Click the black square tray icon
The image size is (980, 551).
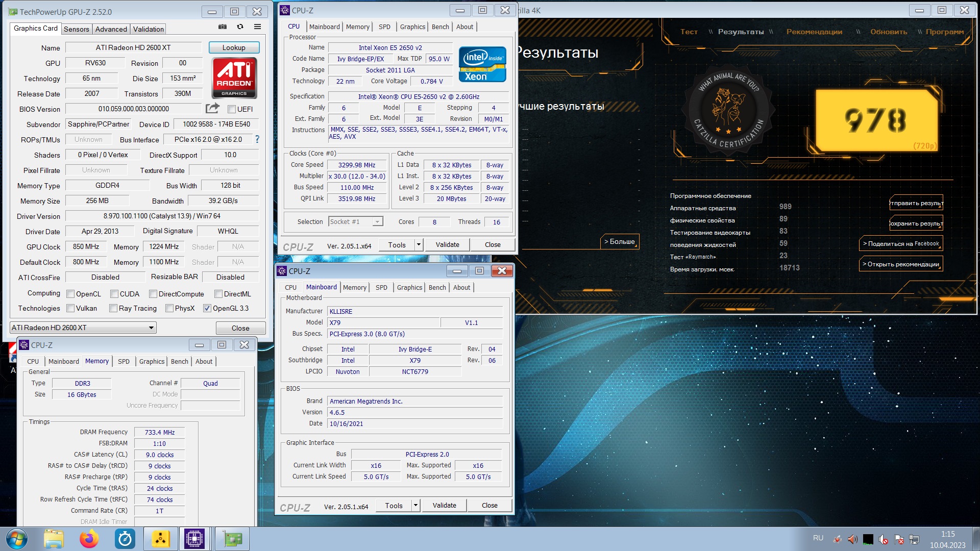pyautogui.click(x=868, y=539)
